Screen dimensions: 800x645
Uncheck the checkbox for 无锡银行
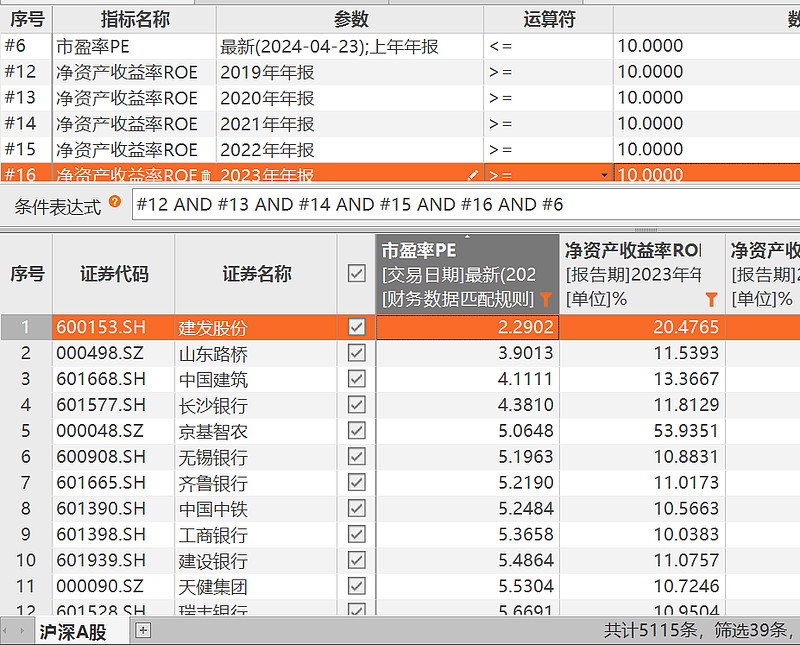point(357,456)
